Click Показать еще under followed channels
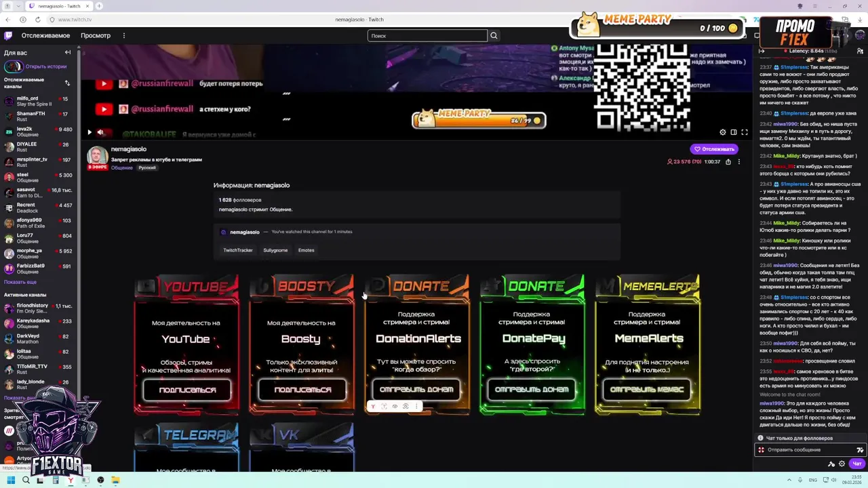 [20, 282]
